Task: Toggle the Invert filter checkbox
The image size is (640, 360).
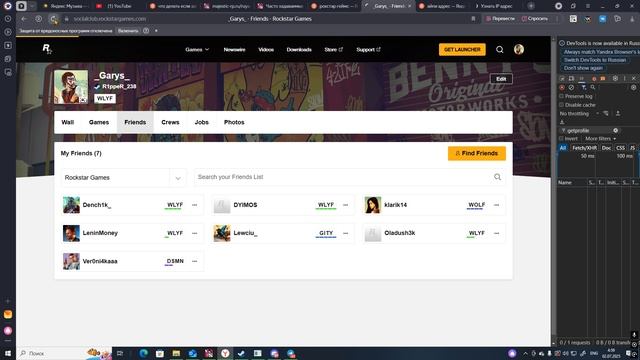Action: pos(561,139)
